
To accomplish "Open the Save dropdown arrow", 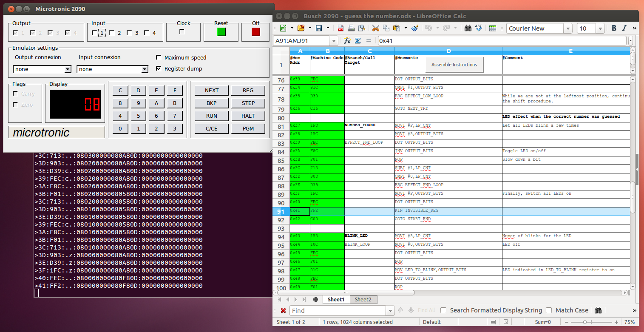I will 328,28.
